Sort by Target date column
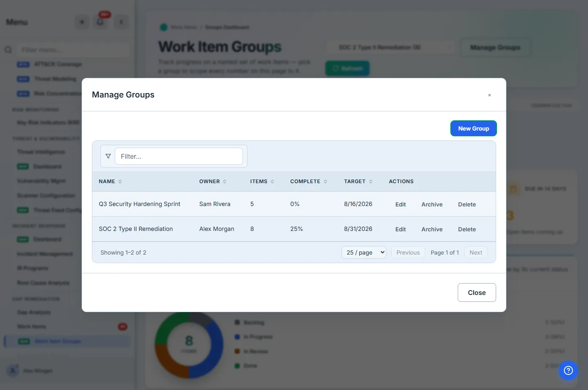This screenshot has width=588, height=390. coord(358,182)
